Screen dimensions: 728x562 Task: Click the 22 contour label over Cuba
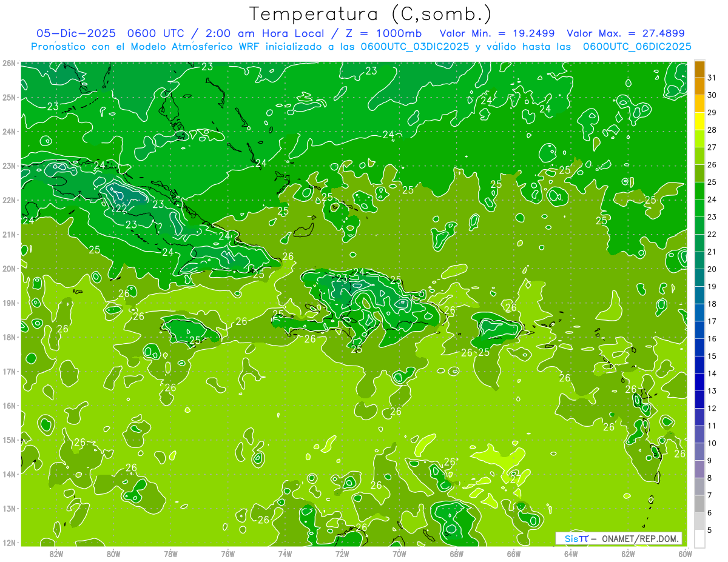(121, 208)
